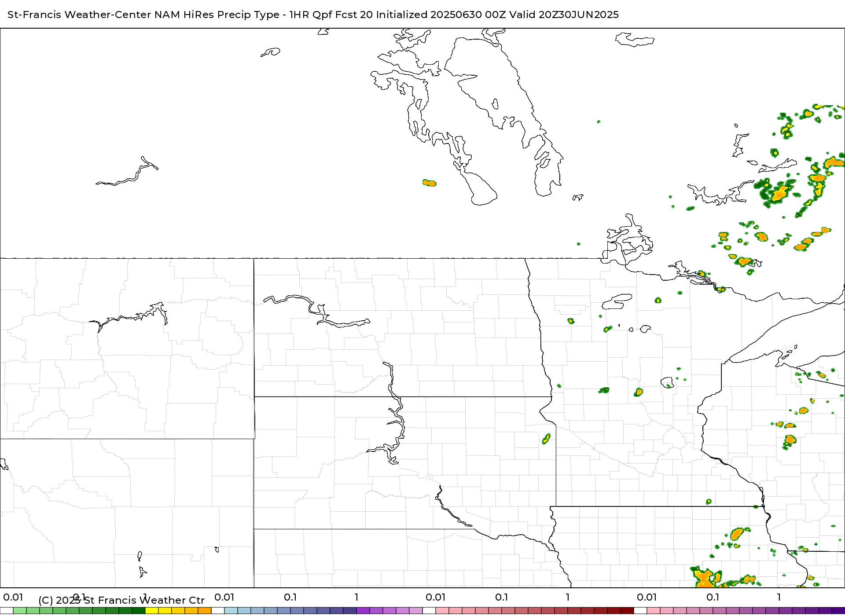Select the darkest maroon legend swatch
This screenshot has width=845, height=616.
[627, 611]
